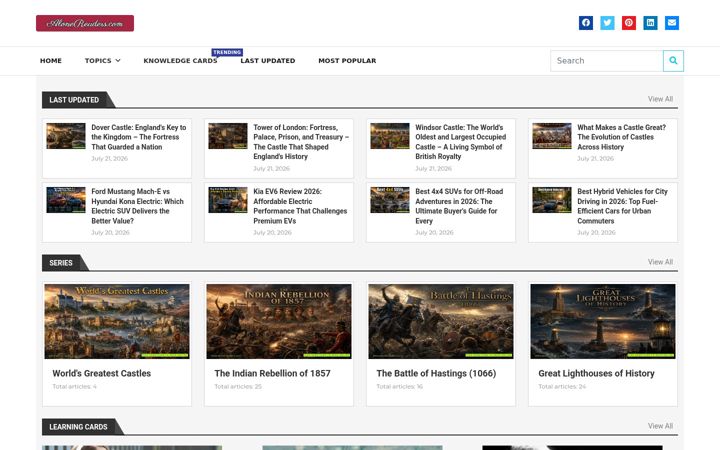
Task: Open Indian Rebellion of 1857 series image
Action: [279, 321]
